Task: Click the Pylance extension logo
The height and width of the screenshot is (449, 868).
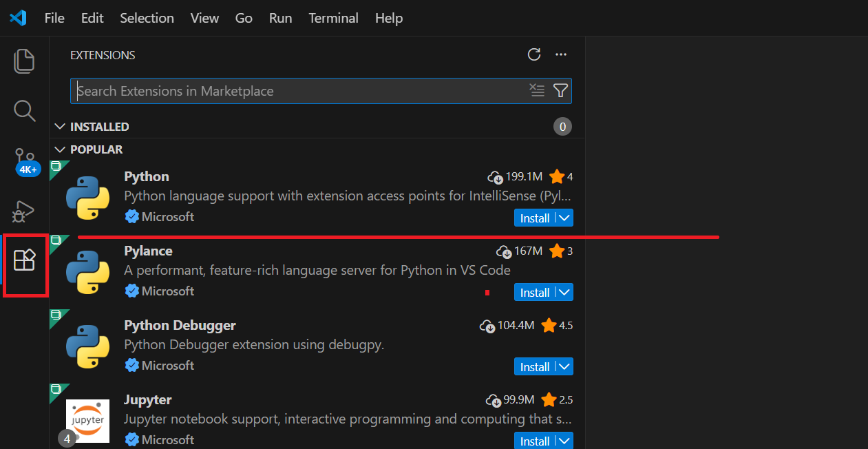Action: click(x=87, y=272)
